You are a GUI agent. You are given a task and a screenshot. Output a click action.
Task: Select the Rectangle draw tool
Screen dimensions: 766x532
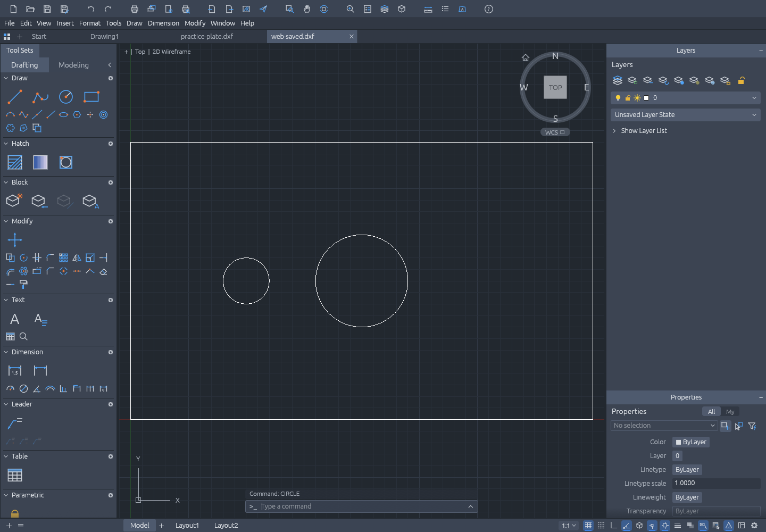pos(91,97)
